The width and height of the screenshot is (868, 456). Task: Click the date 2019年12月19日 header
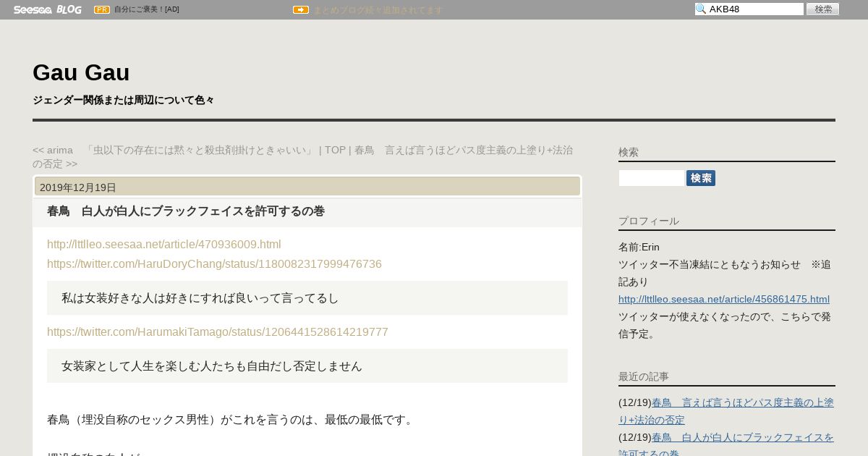point(307,187)
